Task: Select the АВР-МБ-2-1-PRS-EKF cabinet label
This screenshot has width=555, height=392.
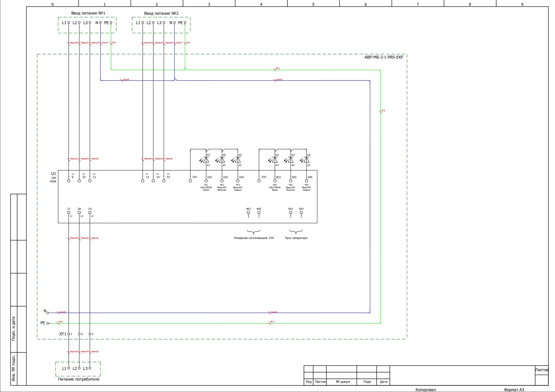Action: [x=384, y=57]
